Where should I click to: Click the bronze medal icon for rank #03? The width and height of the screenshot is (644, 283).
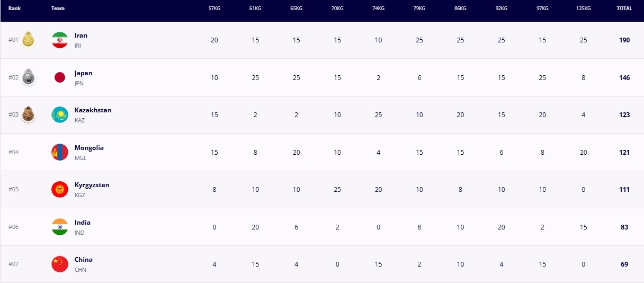pyautogui.click(x=28, y=115)
